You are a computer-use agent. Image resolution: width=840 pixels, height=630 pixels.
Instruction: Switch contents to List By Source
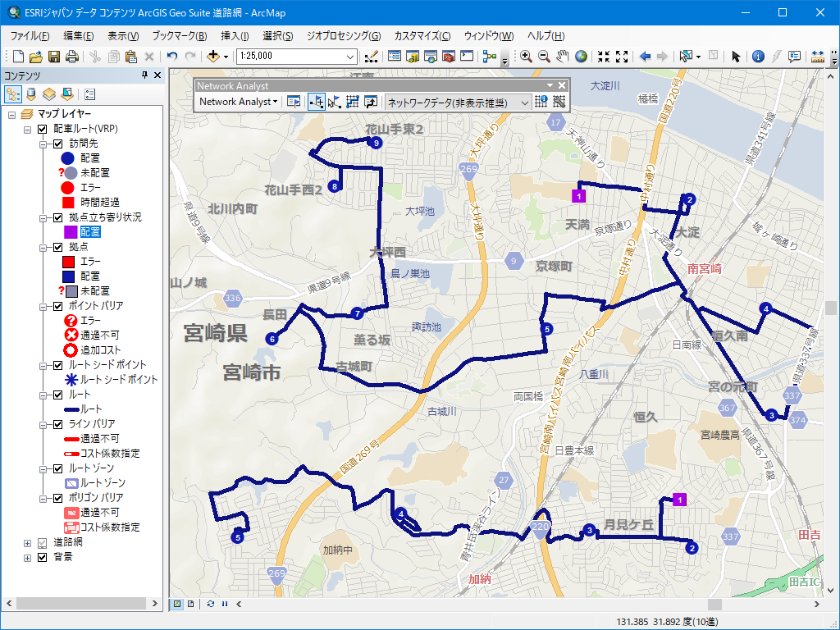pyautogui.click(x=31, y=95)
